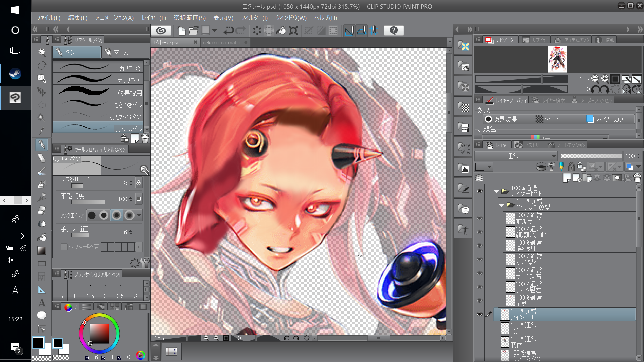Toggle visibility of レイヤー 1 layer
The height and width of the screenshot is (362, 644).
click(480, 314)
